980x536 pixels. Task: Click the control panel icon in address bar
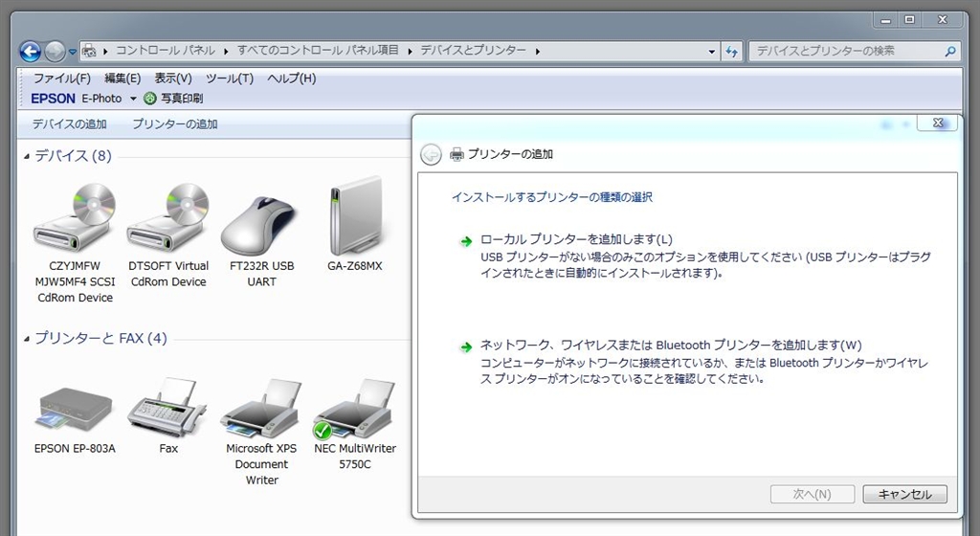(x=89, y=51)
